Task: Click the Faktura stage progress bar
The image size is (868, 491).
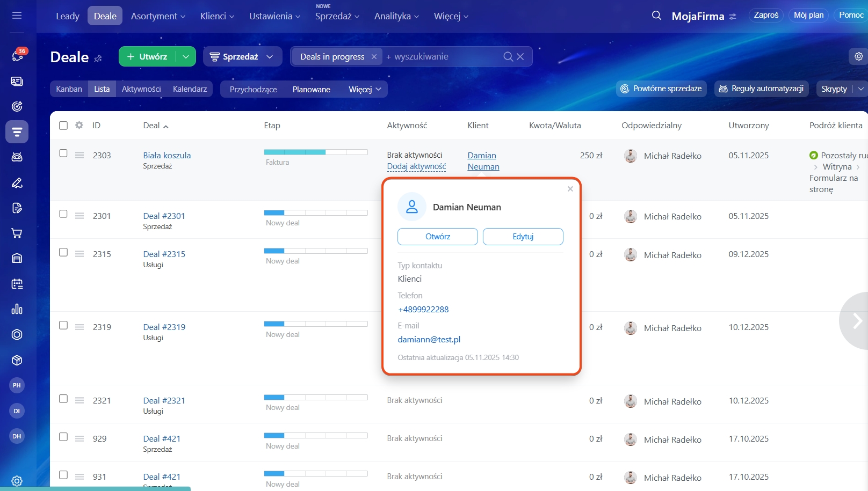Action: point(315,152)
